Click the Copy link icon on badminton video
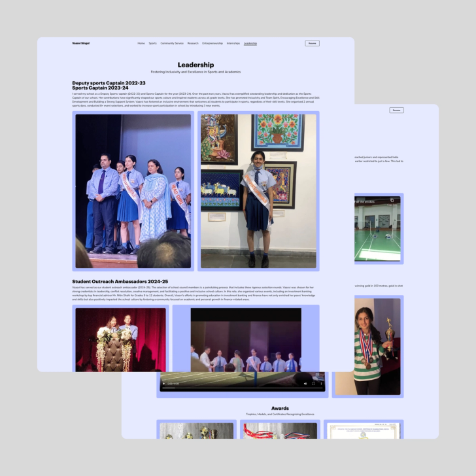This screenshot has height=476, width=476. pos(392,200)
